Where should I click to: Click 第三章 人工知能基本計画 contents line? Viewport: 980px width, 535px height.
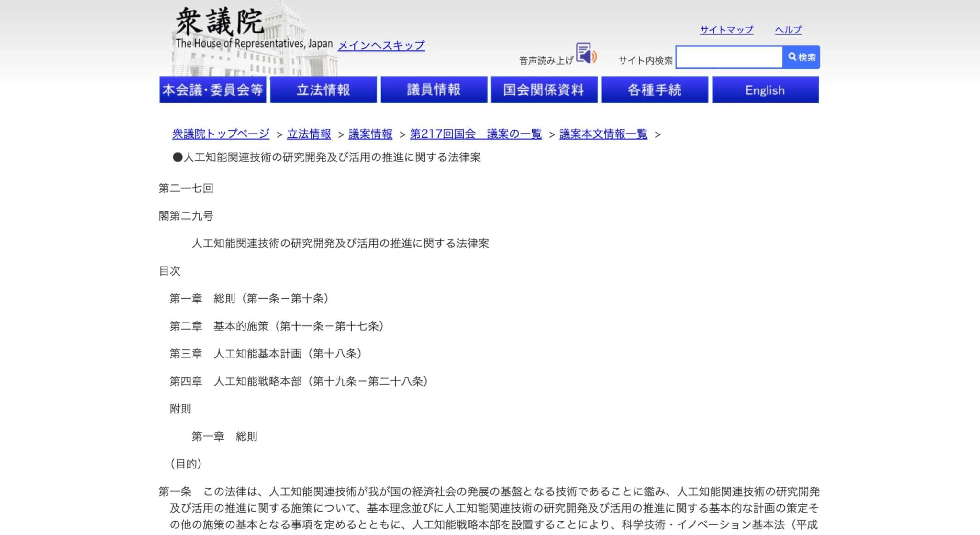pos(268,354)
